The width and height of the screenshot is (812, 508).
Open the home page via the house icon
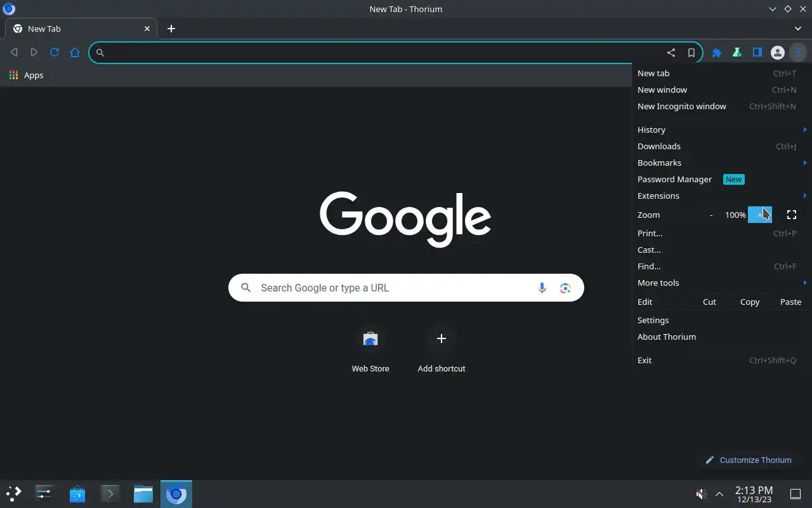pyautogui.click(x=75, y=53)
